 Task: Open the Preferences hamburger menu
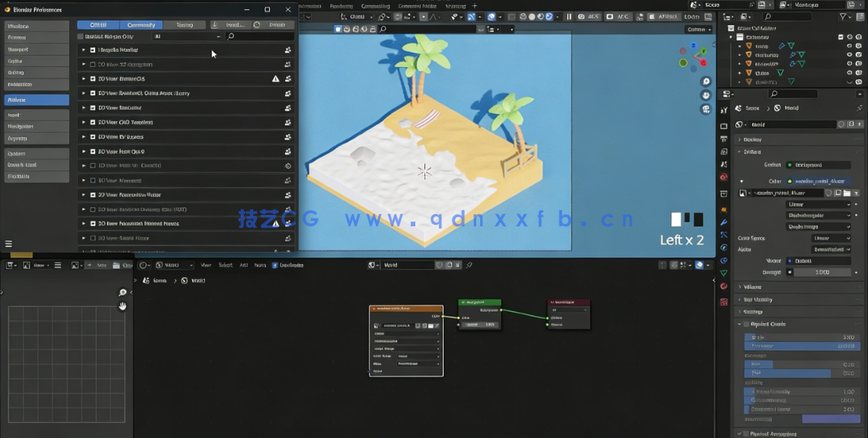point(8,243)
